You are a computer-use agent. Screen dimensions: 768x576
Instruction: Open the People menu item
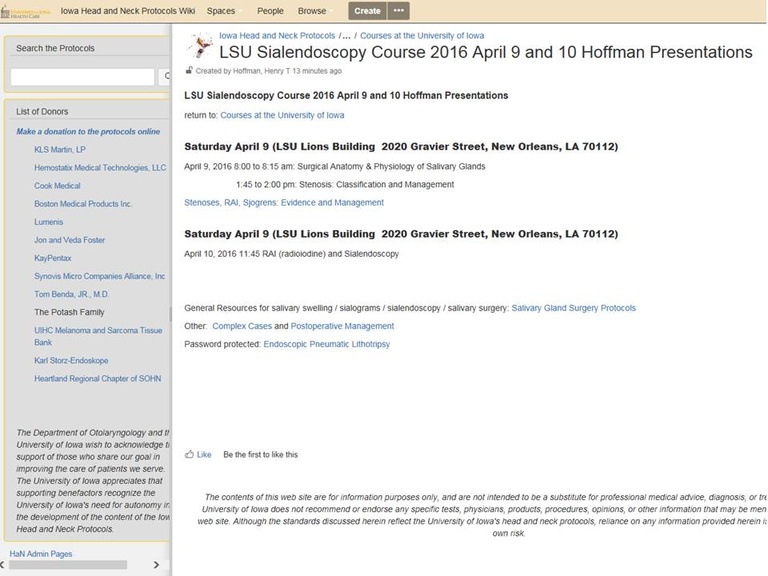pyautogui.click(x=270, y=11)
